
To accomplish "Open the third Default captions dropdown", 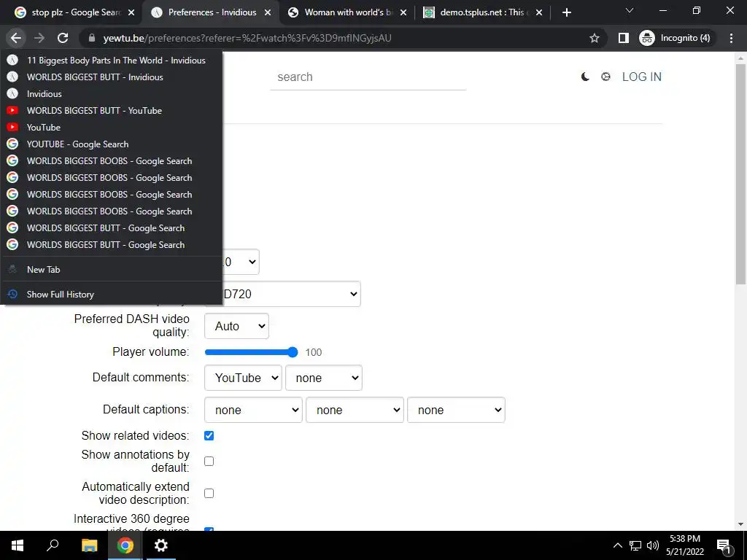I will tap(456, 410).
